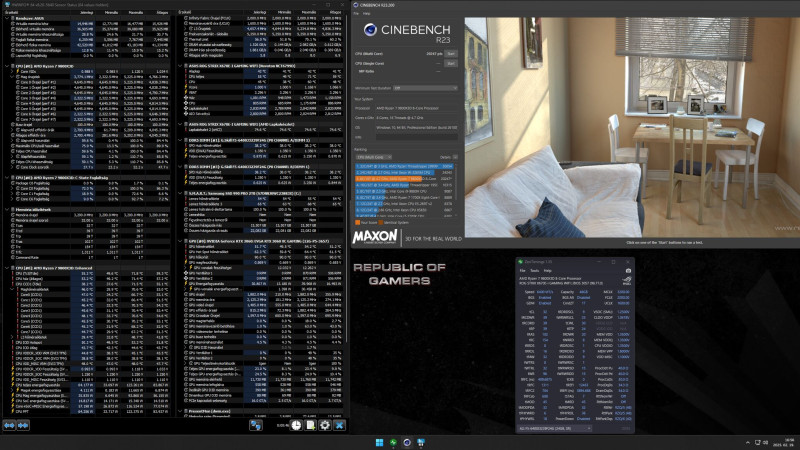
Task: Open the ZenTimings memory module dropdown
Action: click(x=555, y=429)
